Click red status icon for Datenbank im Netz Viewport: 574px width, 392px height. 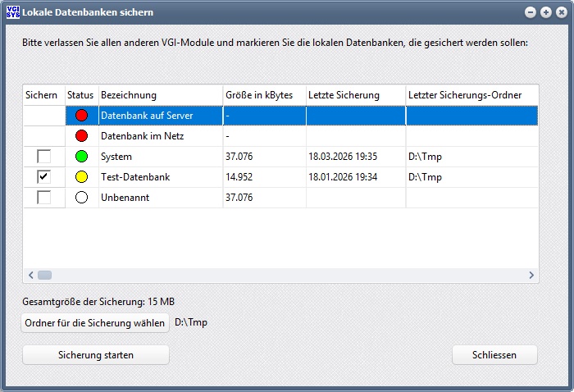pyautogui.click(x=80, y=136)
